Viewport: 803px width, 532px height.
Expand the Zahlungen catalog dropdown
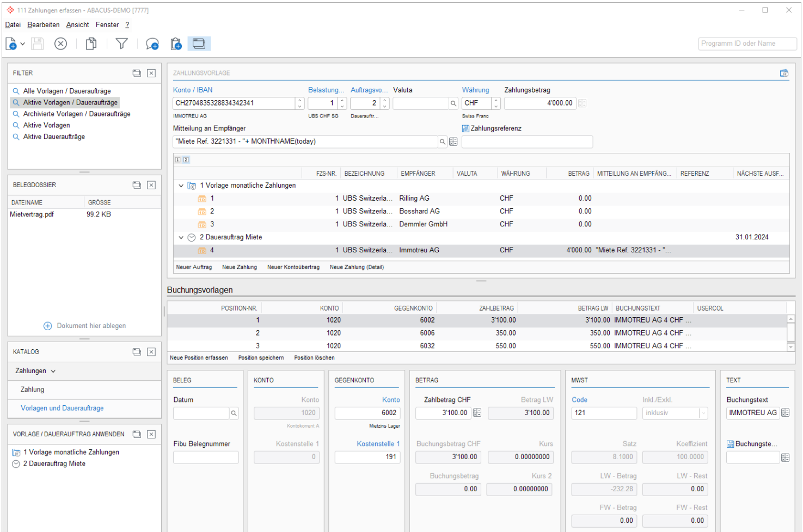pos(53,371)
